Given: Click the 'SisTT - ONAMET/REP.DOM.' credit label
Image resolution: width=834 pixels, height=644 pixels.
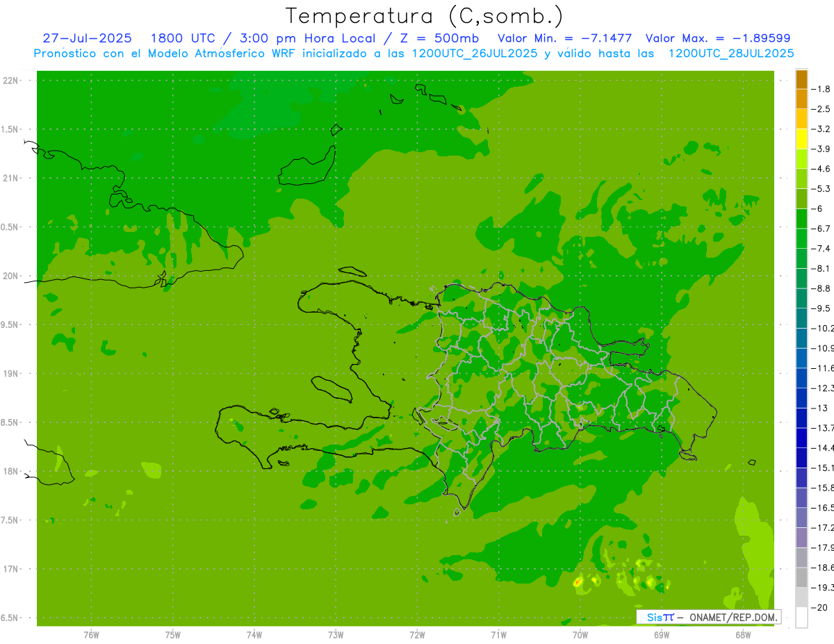Looking at the screenshot, I should [x=708, y=617].
